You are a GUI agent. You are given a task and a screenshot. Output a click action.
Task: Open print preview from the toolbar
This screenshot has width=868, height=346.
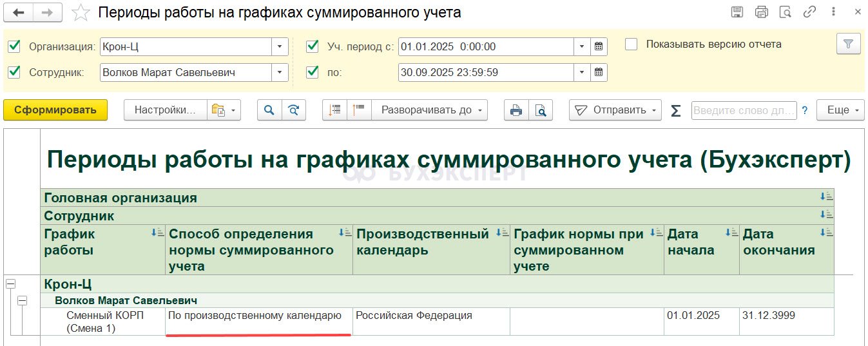pyautogui.click(x=541, y=110)
